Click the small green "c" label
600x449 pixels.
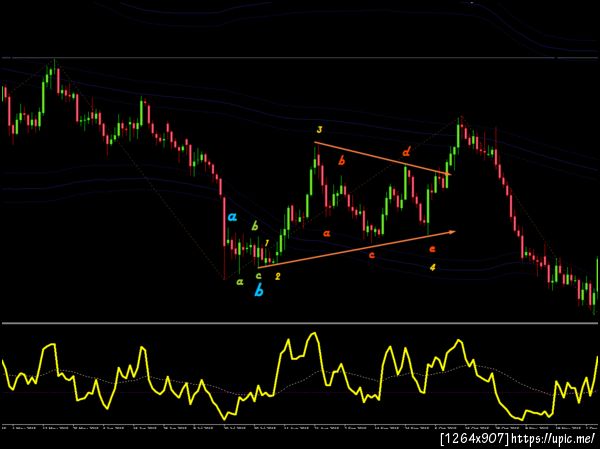[x=258, y=275]
